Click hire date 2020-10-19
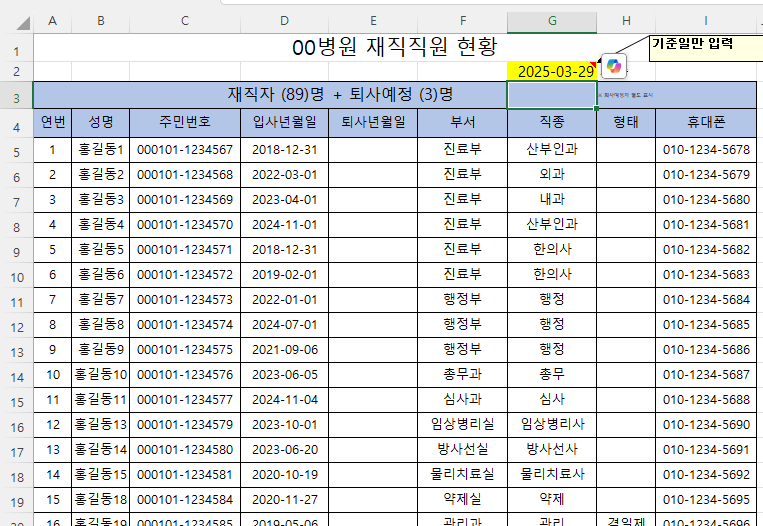 (x=284, y=475)
